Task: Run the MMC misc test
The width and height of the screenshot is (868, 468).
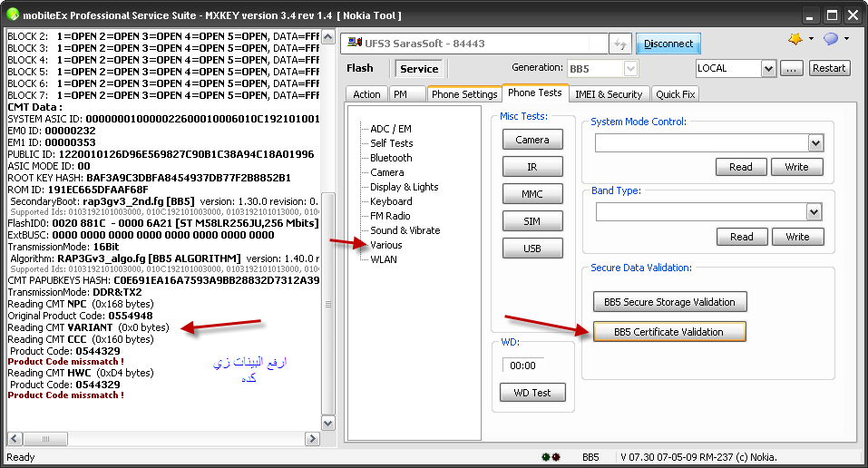Action: (532, 194)
